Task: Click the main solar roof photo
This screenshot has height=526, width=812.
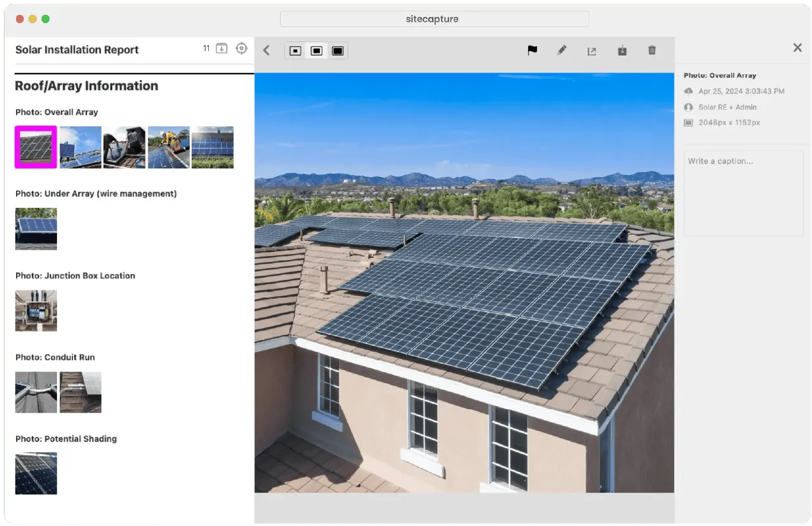Action: pos(464,282)
